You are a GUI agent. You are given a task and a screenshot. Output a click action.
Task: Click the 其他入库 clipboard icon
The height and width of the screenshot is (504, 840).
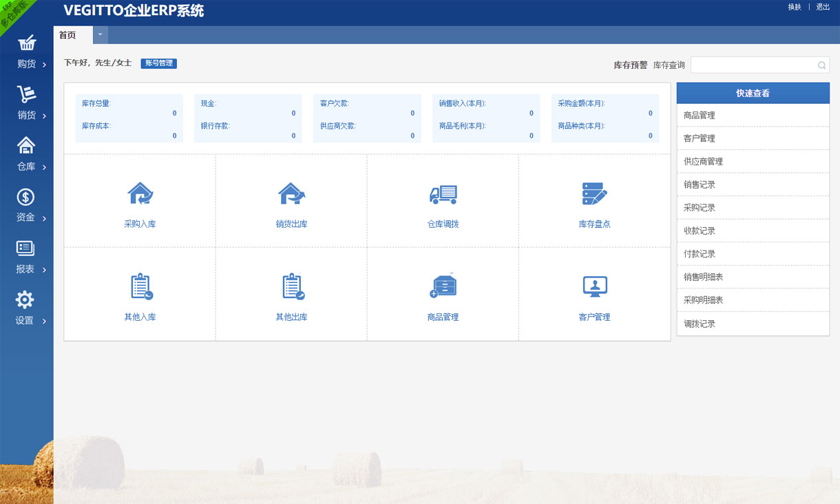pos(140,286)
